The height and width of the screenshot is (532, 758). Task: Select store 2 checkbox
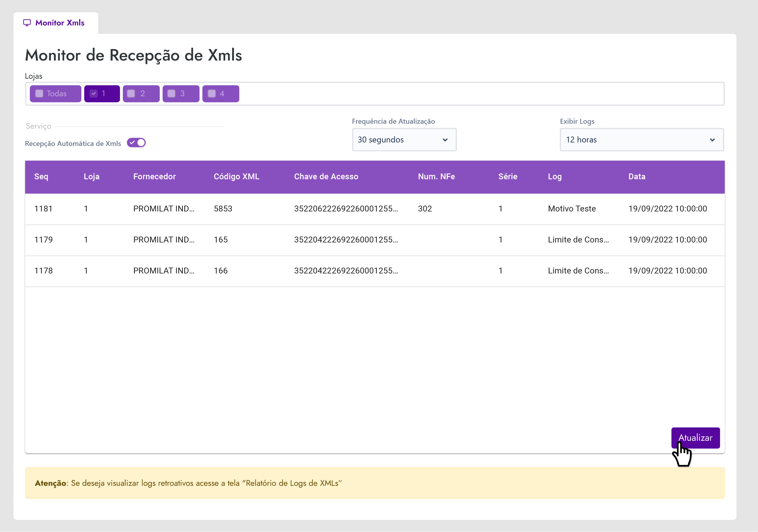tap(131, 94)
